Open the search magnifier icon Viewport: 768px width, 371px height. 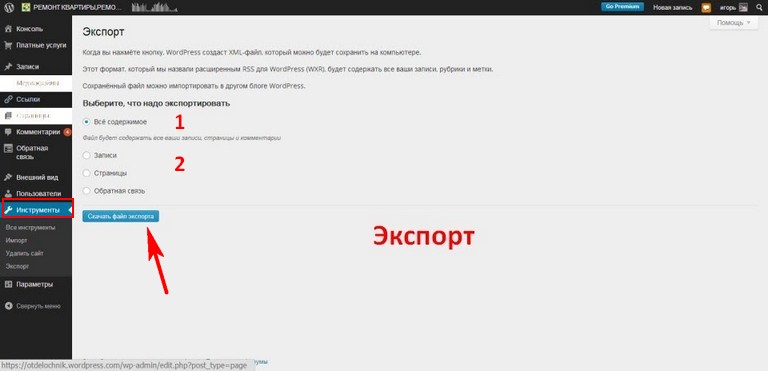[759, 7]
